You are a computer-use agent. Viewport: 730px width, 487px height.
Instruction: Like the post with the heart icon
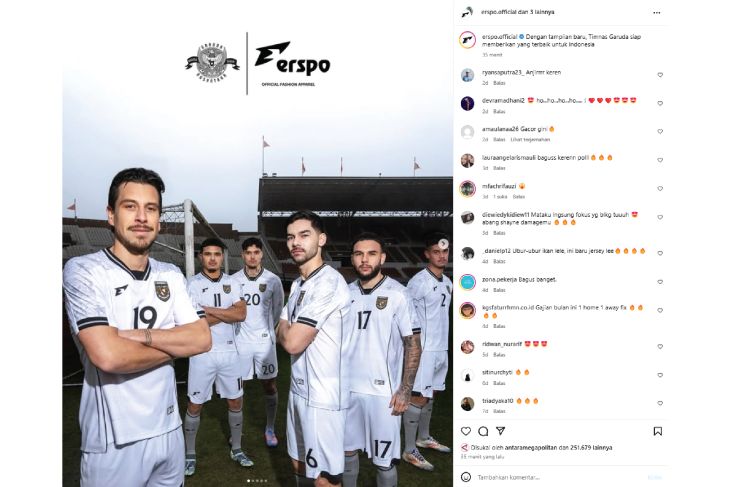(466, 431)
